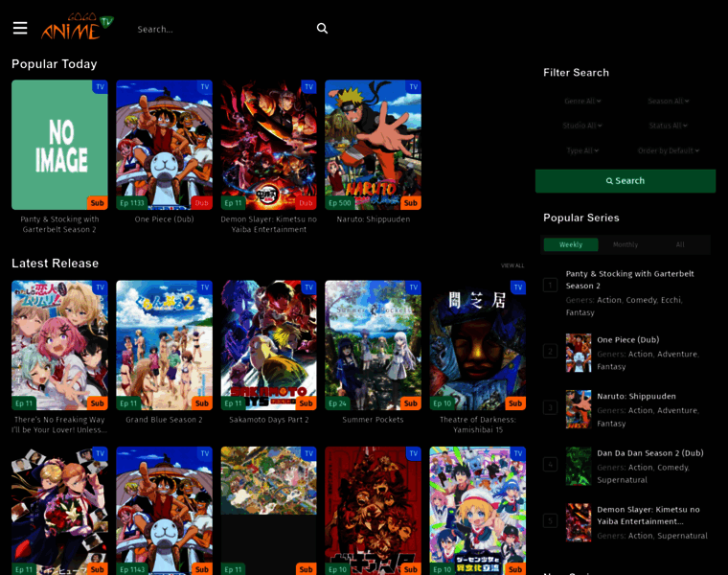Screen dimensions: 728x575
Task: Click One Piece small thumbnail in Popular Series
Action: (x=578, y=353)
